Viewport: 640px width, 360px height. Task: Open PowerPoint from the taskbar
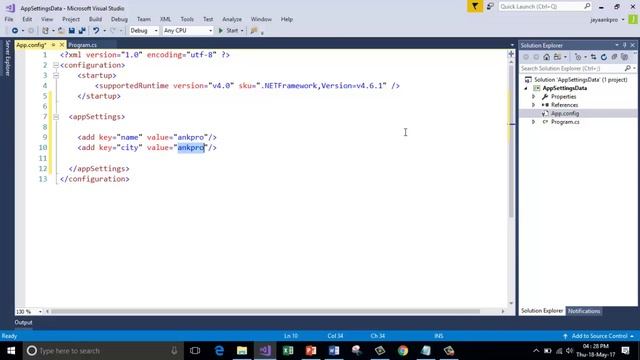311,351
